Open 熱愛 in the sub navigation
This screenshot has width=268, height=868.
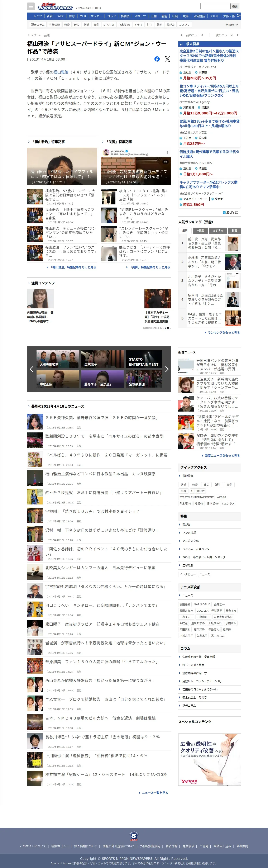[x=67, y=25]
